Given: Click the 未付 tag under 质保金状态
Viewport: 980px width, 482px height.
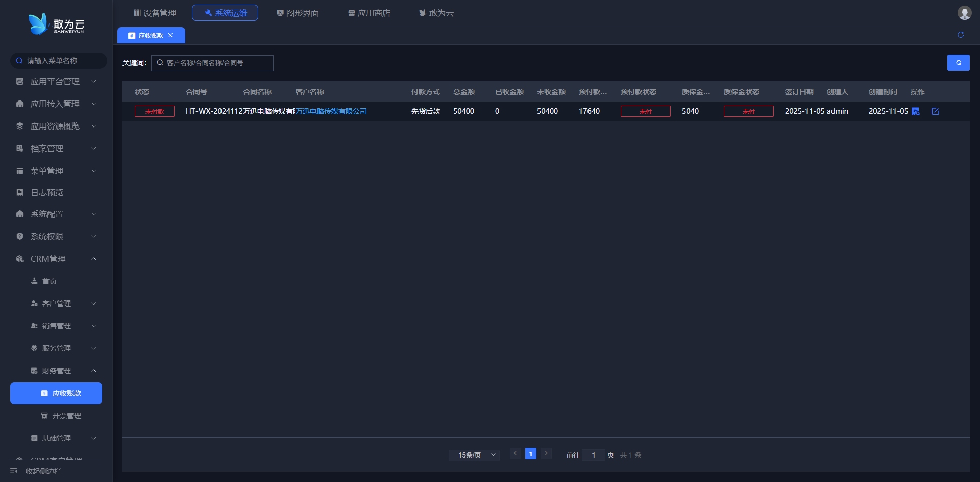Looking at the screenshot, I should click(749, 111).
